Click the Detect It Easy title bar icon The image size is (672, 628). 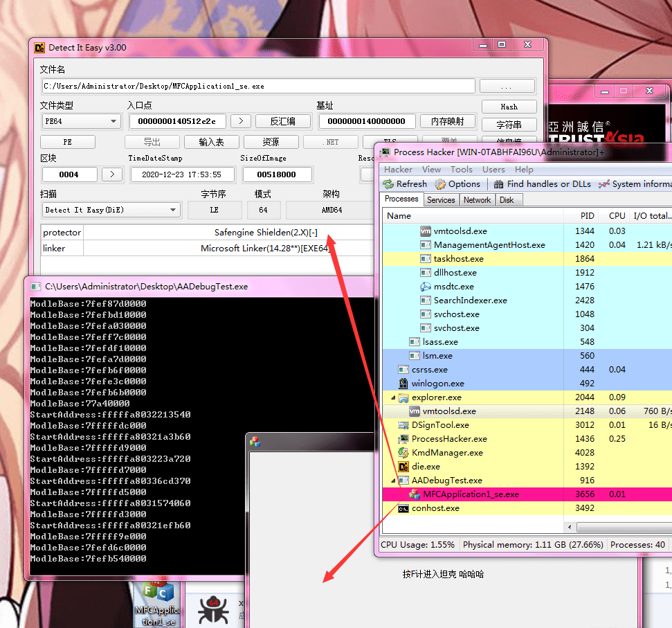pyautogui.click(x=39, y=48)
